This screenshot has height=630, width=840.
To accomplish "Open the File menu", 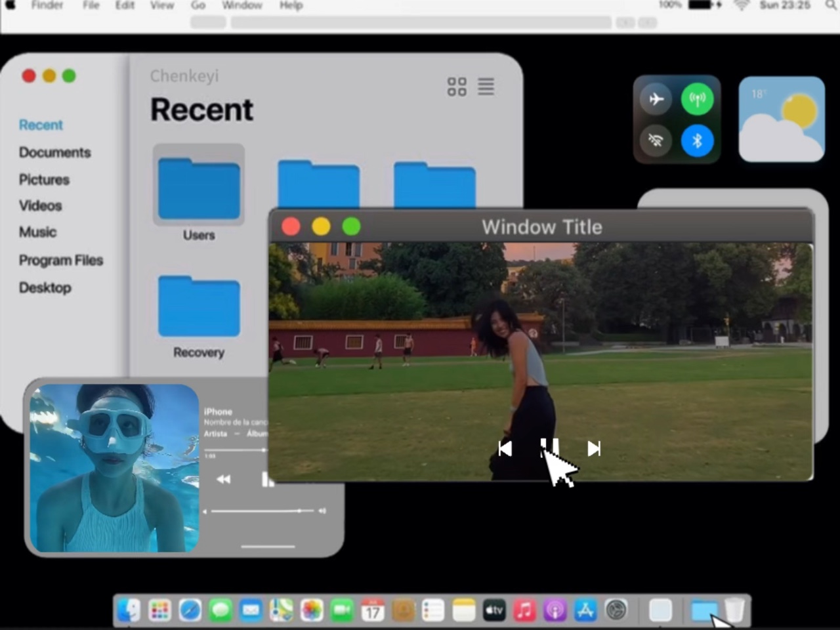I will (91, 5).
